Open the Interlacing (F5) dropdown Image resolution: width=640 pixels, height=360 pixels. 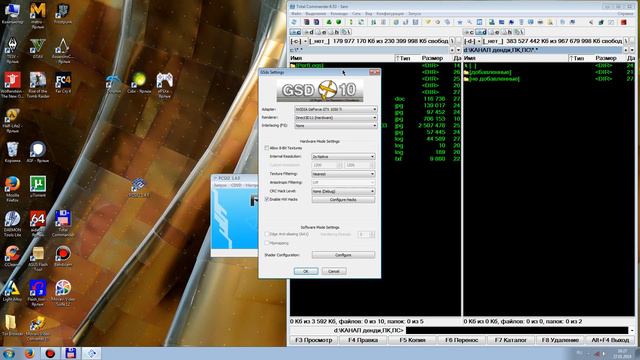[x=336, y=126]
